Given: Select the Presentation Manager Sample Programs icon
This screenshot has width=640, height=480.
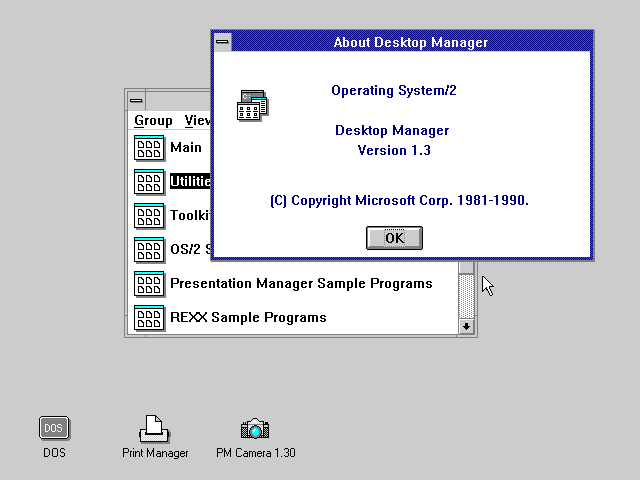Looking at the screenshot, I should pos(149,284).
